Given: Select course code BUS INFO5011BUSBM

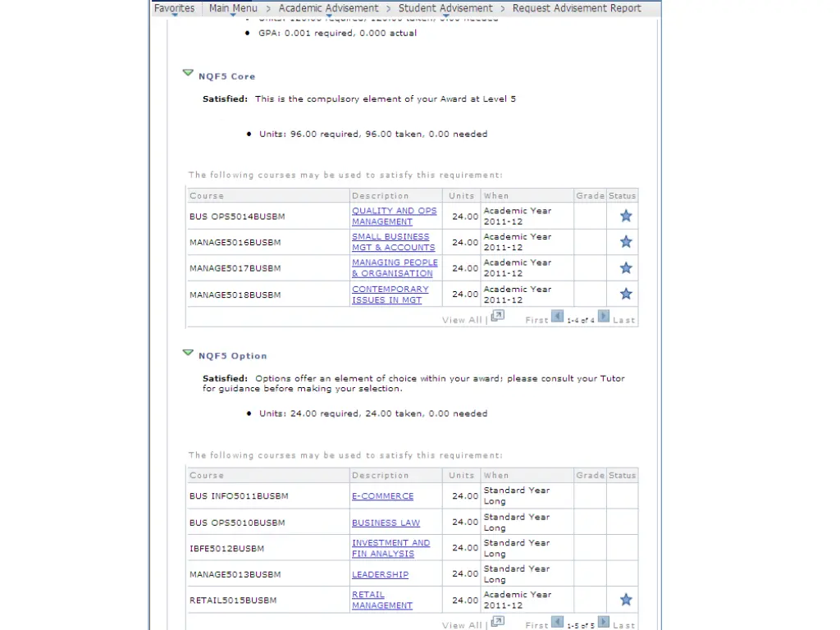Looking at the screenshot, I should click(x=239, y=496).
